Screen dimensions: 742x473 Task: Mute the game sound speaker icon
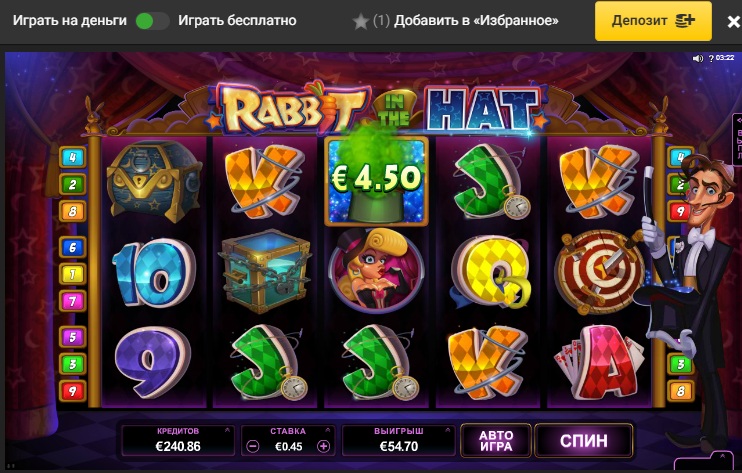click(x=698, y=58)
